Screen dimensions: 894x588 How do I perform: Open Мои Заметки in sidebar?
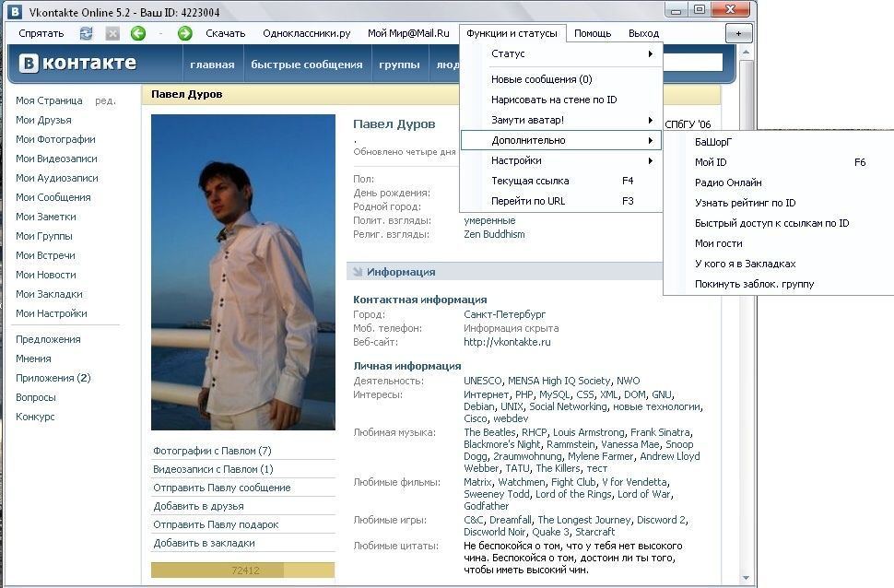coord(45,217)
